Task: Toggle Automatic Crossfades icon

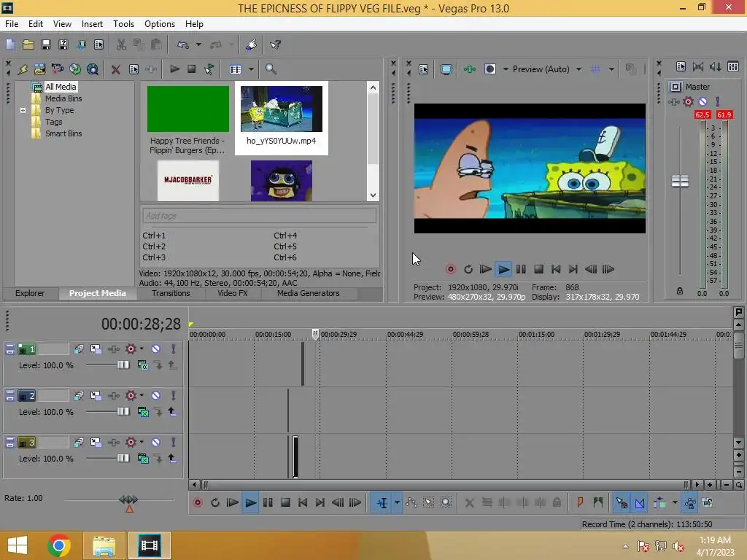Action: coord(639,502)
